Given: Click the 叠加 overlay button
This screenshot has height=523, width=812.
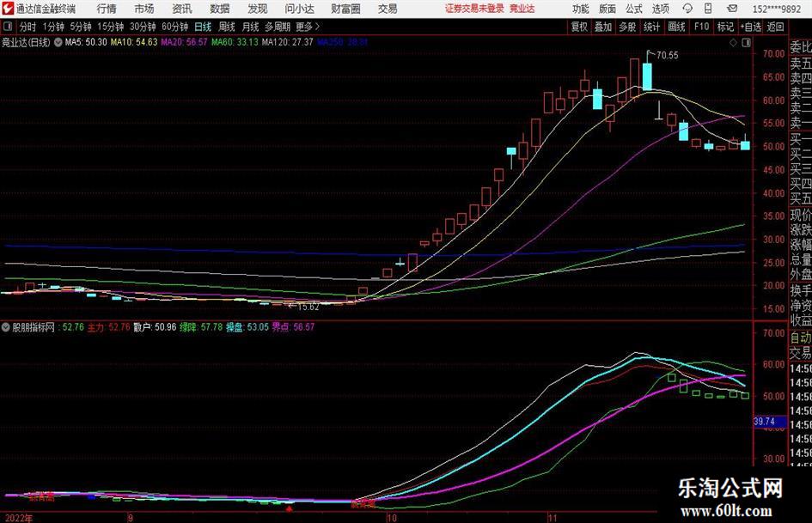Looking at the screenshot, I should point(603,27).
